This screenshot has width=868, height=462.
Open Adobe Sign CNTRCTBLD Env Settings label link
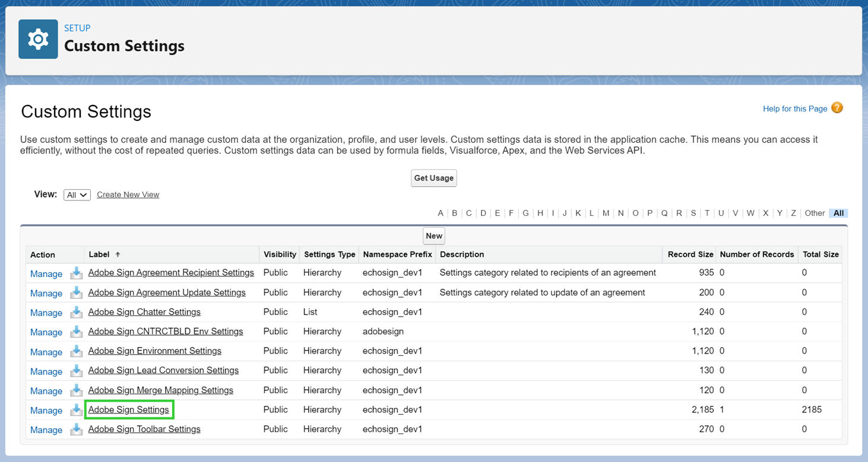tap(166, 332)
